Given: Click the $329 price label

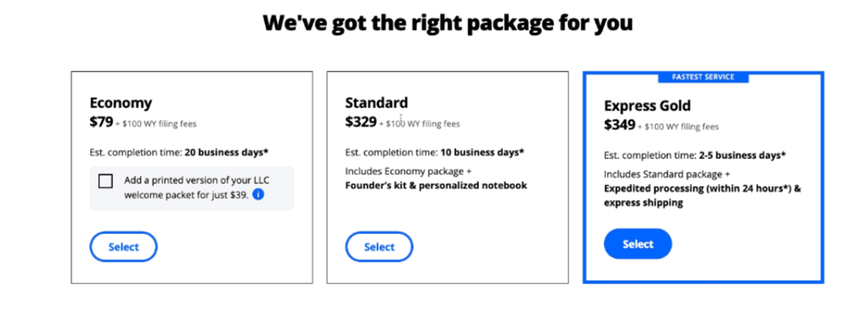Looking at the screenshot, I should [x=360, y=122].
